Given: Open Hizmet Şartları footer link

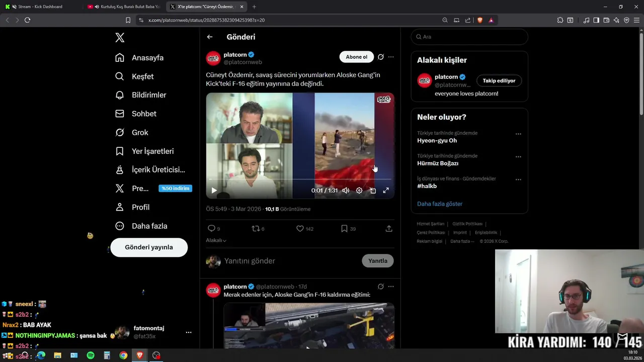Looking at the screenshot, I should (x=431, y=224).
